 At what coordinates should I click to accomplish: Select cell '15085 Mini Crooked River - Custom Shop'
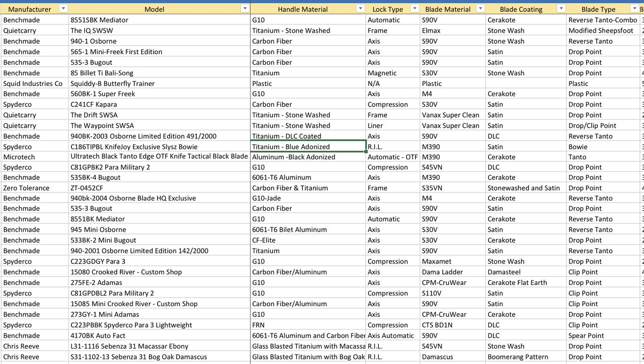point(159,304)
